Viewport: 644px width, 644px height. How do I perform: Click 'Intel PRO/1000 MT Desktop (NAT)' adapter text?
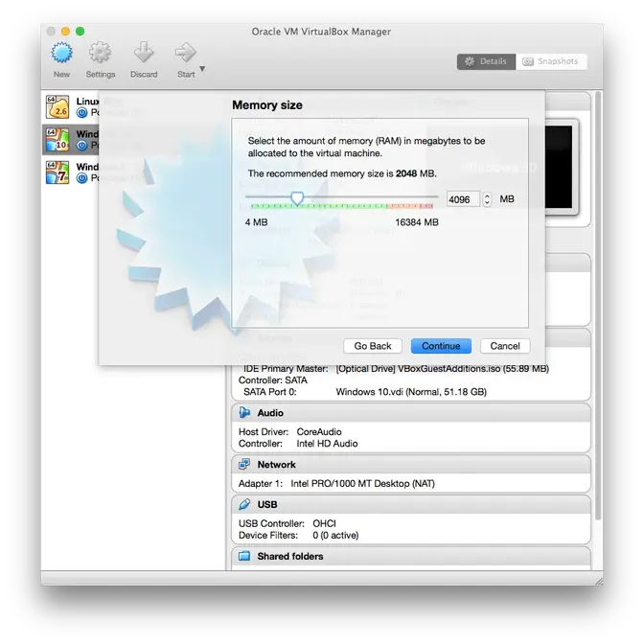362,483
